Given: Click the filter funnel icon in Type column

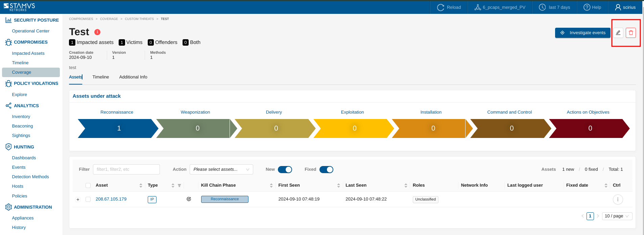Looking at the screenshot, I should (x=180, y=185).
